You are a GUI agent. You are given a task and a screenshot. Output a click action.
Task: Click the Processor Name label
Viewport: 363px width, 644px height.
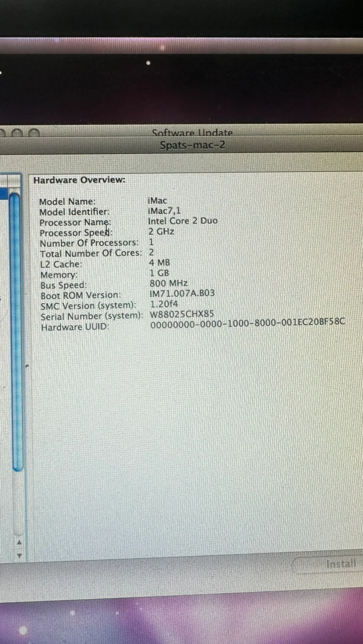(x=75, y=222)
